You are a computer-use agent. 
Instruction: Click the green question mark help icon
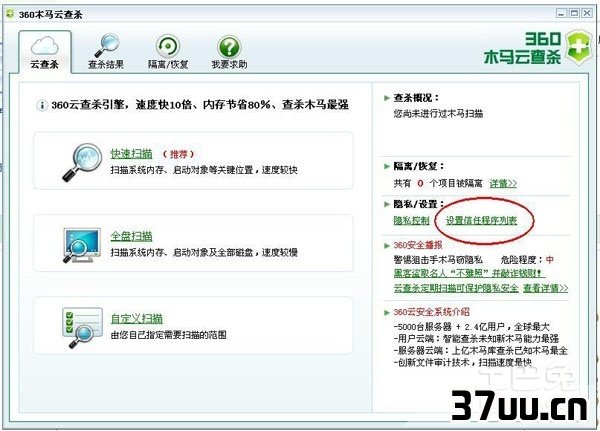(x=229, y=46)
